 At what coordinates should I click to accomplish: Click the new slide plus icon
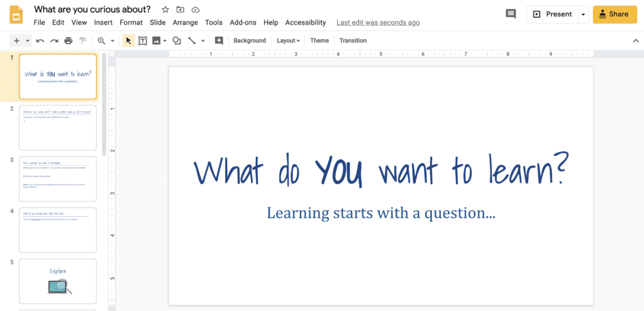[x=17, y=41]
